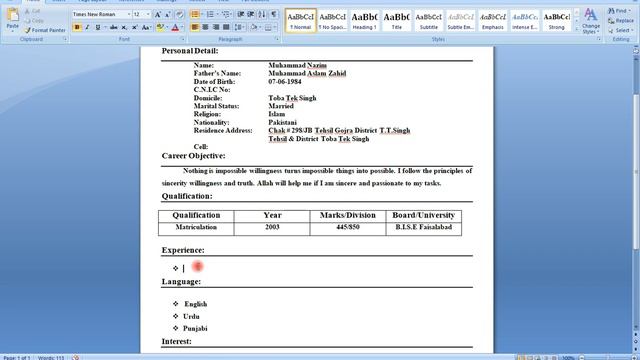Click Shrink Font button
The height and width of the screenshot is (360, 640).
tap(167, 15)
